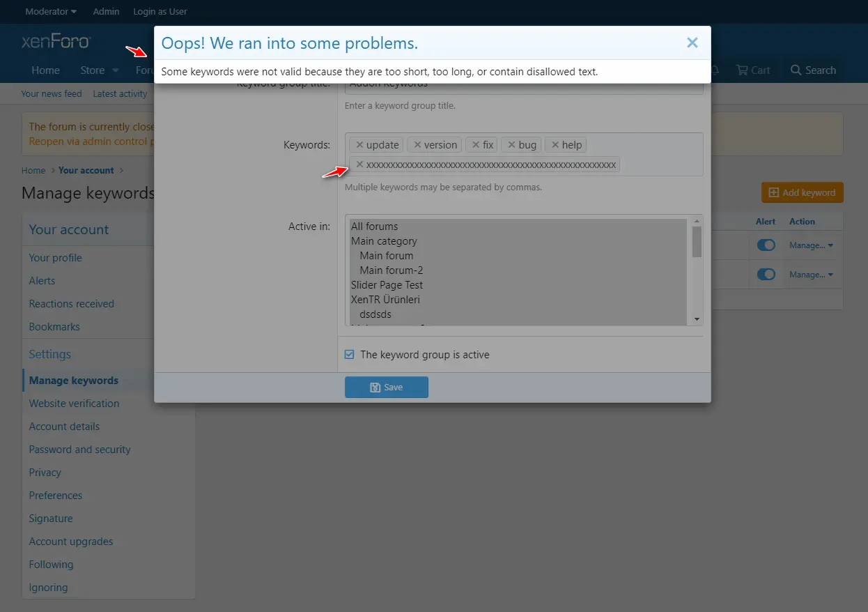Select "Main forum" in the list
This screenshot has width=868, height=612.
coord(518,256)
